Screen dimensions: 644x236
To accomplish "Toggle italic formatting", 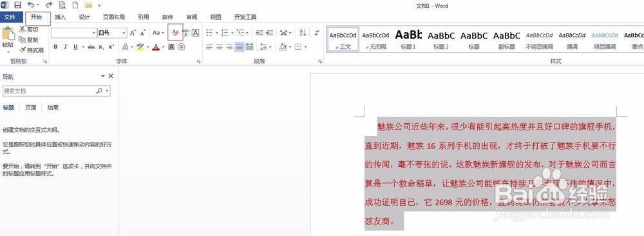I will coord(65,47).
